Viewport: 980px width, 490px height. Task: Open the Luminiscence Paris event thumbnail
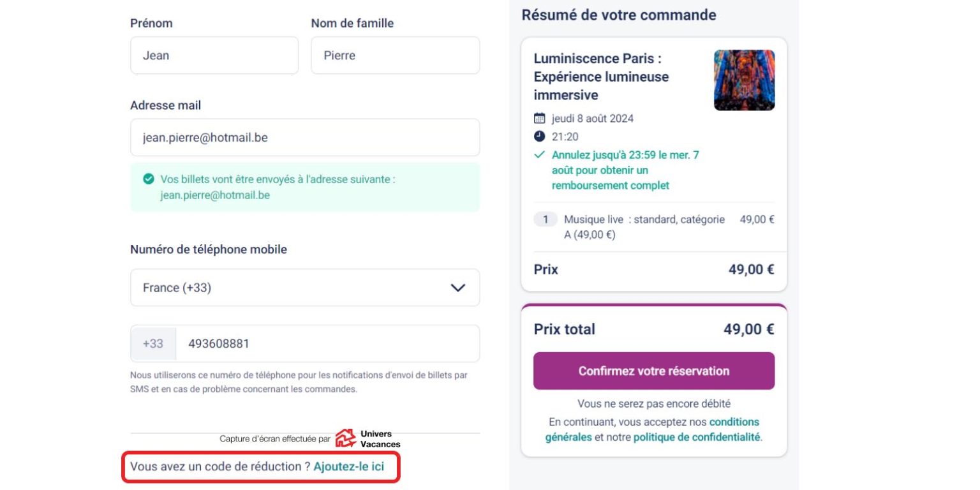coord(744,80)
